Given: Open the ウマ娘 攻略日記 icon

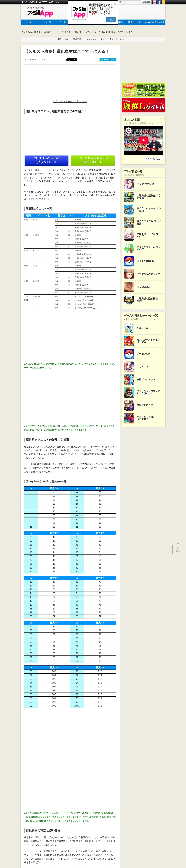Looking at the screenshot, I should [129, 184].
